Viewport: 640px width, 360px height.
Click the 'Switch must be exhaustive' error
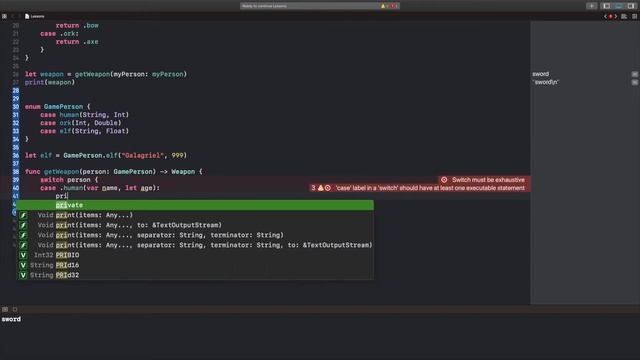point(488,180)
